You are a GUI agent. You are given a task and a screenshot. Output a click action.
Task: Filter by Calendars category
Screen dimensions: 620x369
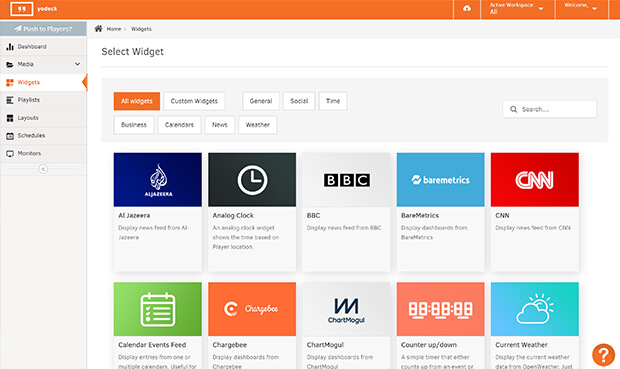[x=179, y=125]
